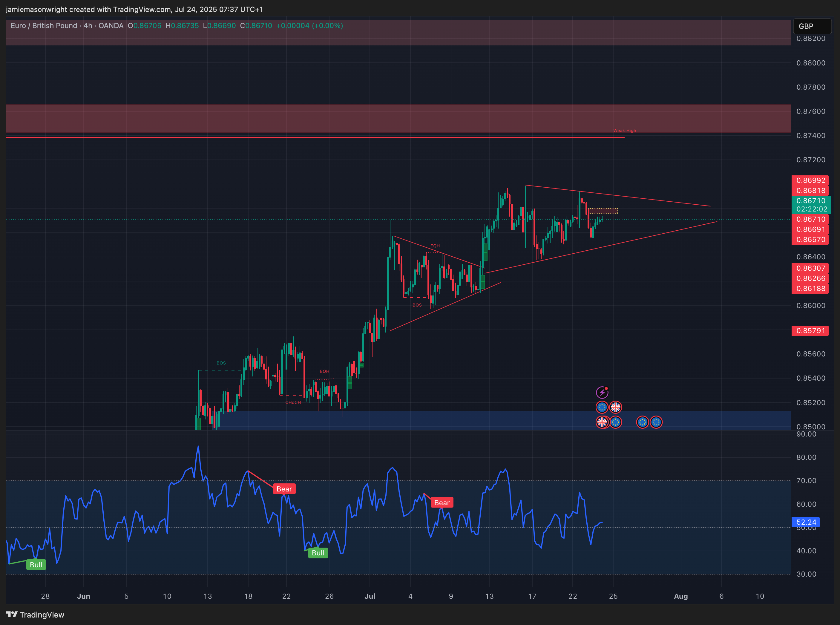Click the 'EQH' label in late June

(324, 371)
